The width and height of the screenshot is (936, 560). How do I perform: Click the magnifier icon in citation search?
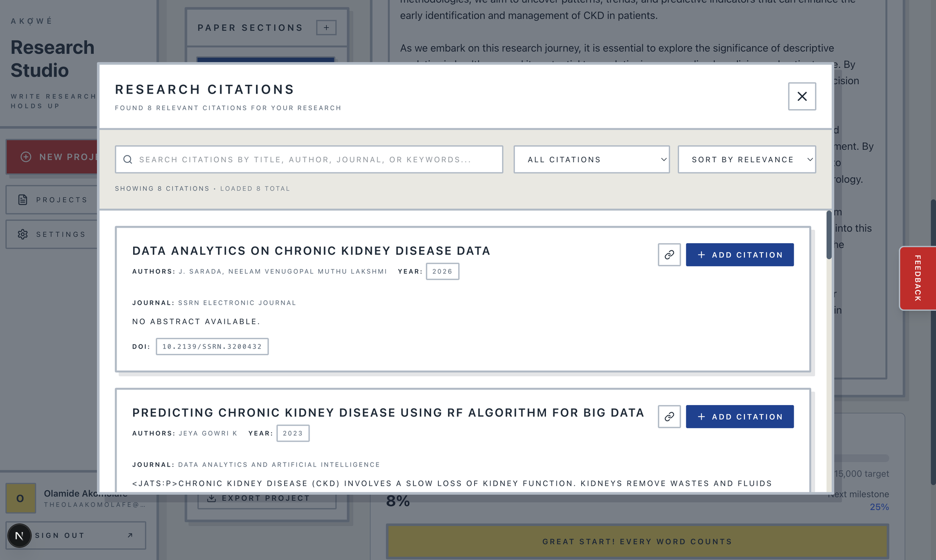click(128, 159)
